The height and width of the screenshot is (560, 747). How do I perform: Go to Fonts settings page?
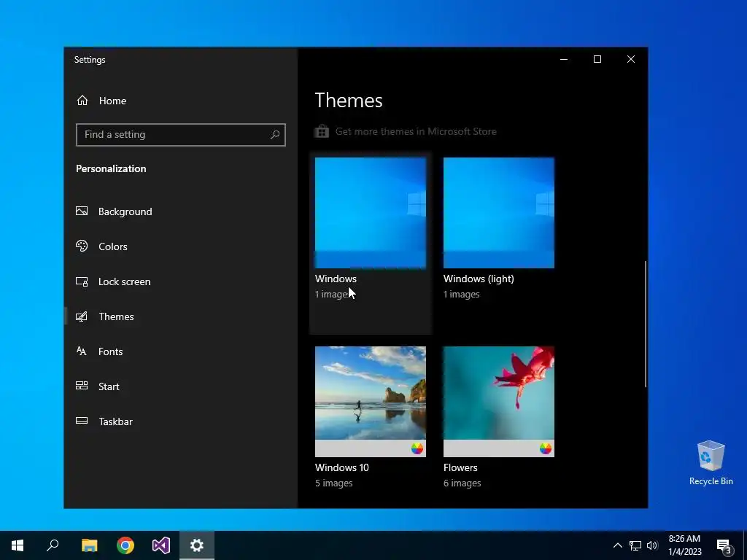(181, 351)
